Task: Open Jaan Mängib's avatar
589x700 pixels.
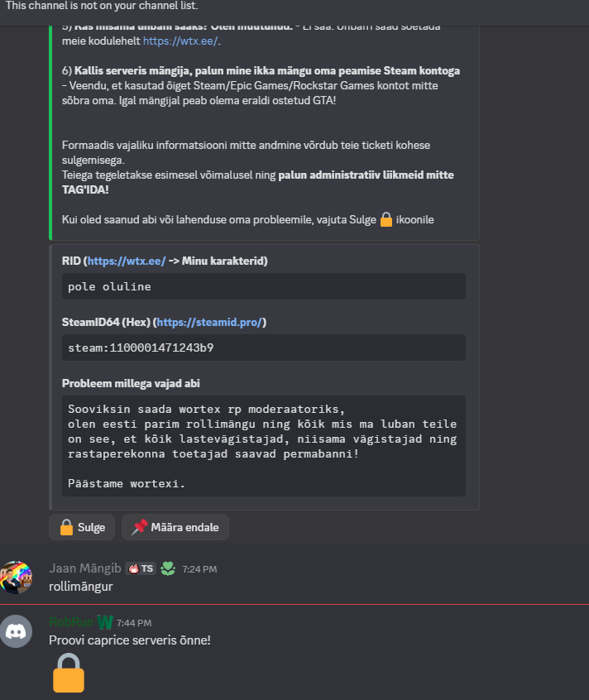Action: [17, 578]
